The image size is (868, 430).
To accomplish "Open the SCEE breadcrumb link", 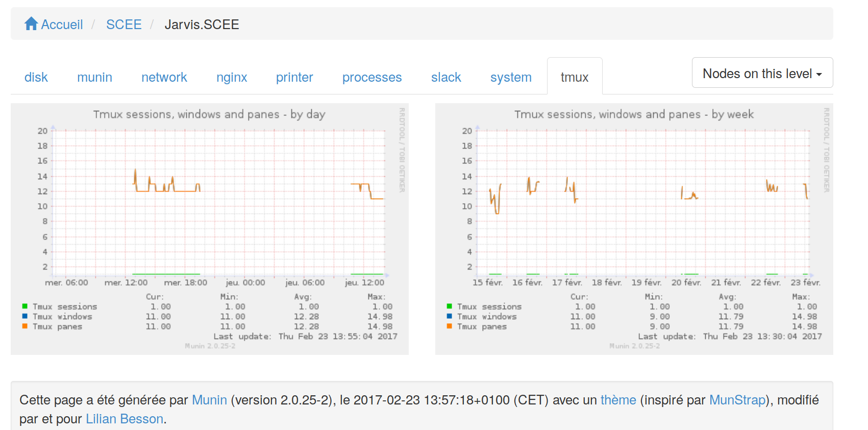I will point(123,25).
